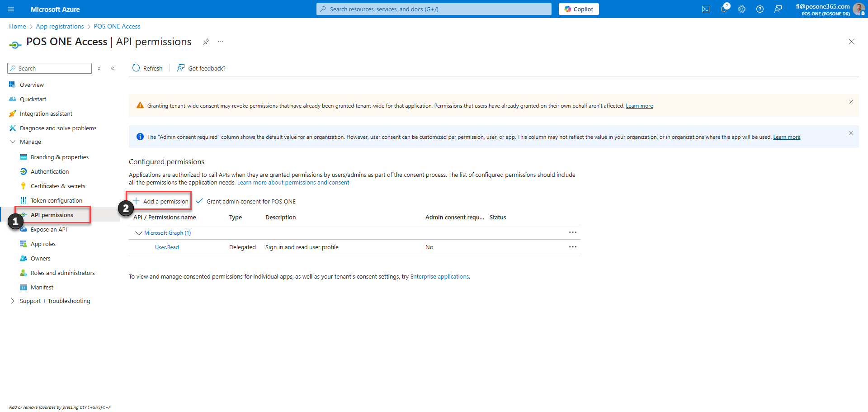This screenshot has height=412, width=868.
Task: Open the Copilot button
Action: [x=579, y=9]
